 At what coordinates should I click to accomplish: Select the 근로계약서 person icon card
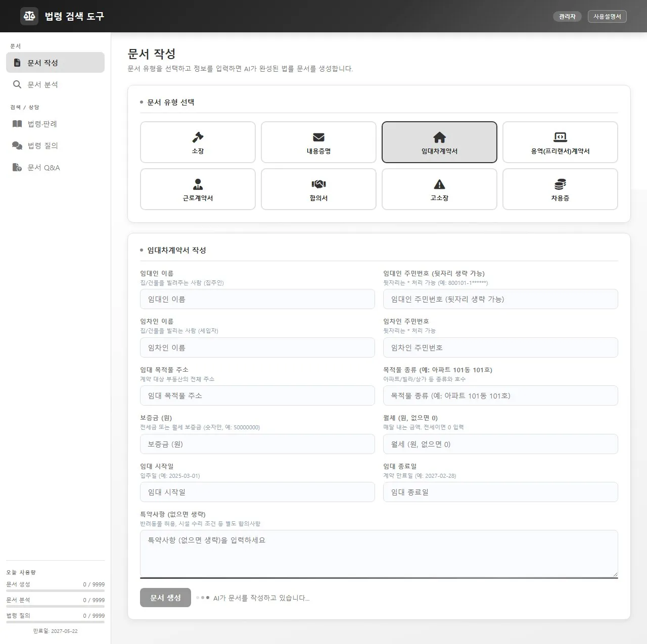pos(198,189)
